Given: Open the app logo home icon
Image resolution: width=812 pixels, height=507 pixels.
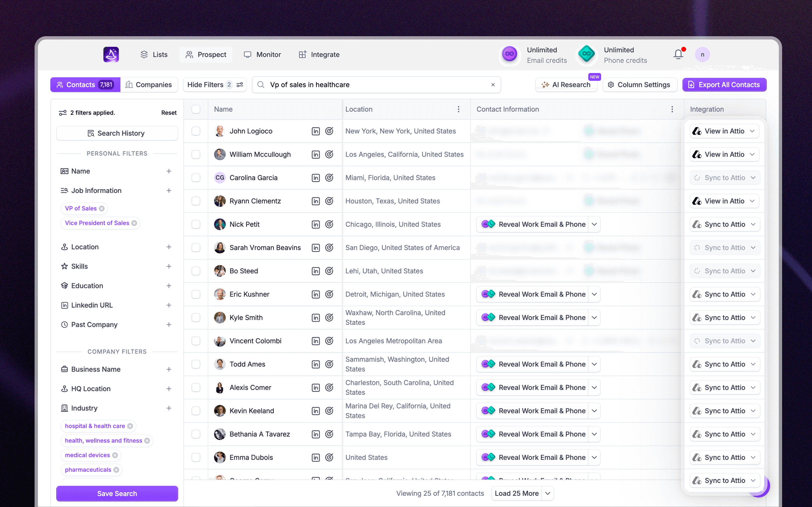Looking at the screenshot, I should pos(111,54).
